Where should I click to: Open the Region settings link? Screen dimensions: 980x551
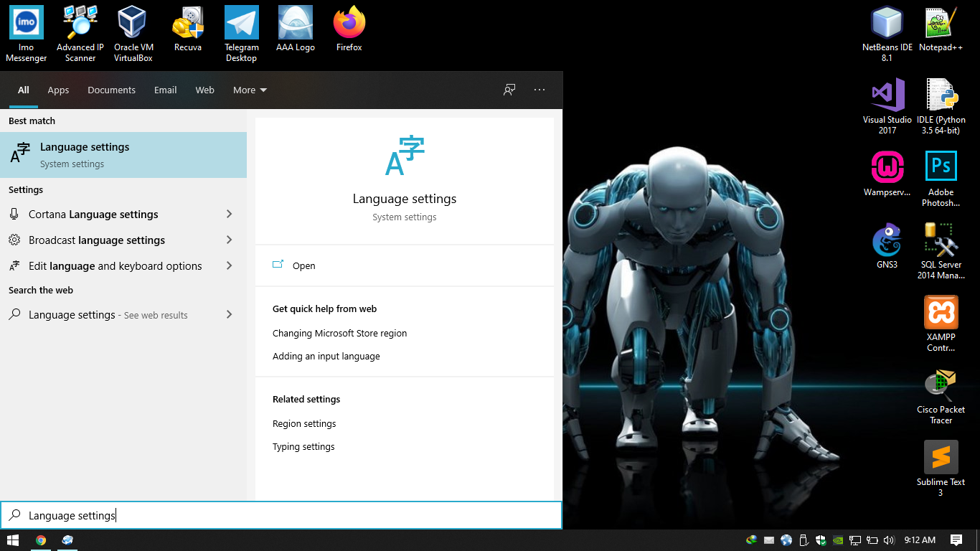pyautogui.click(x=304, y=423)
